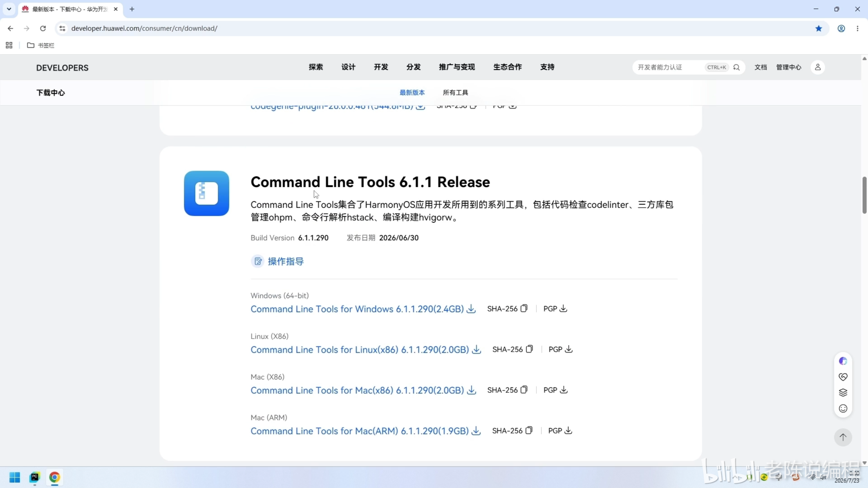Select the Huawei download center browser tab

(70, 9)
